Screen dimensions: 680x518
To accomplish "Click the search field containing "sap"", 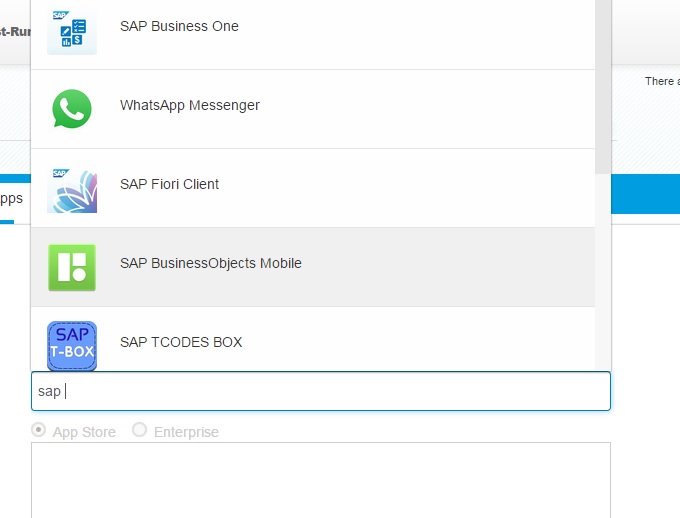I will 320,391.
